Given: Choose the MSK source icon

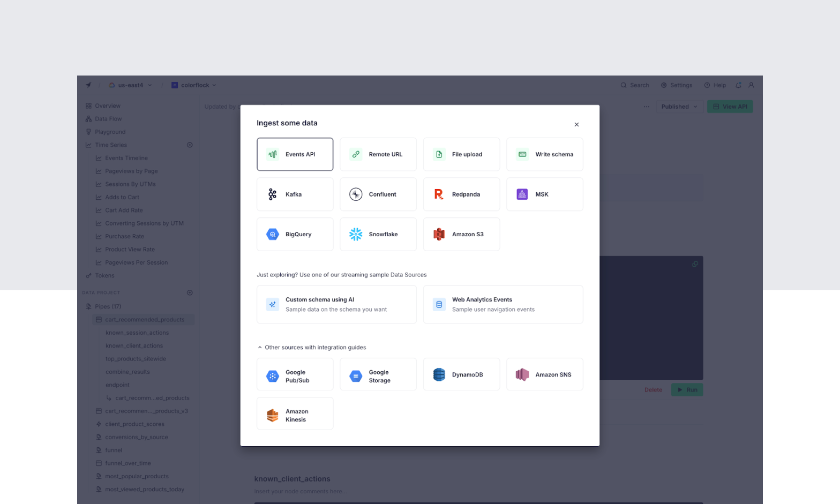Looking at the screenshot, I should click(x=522, y=194).
